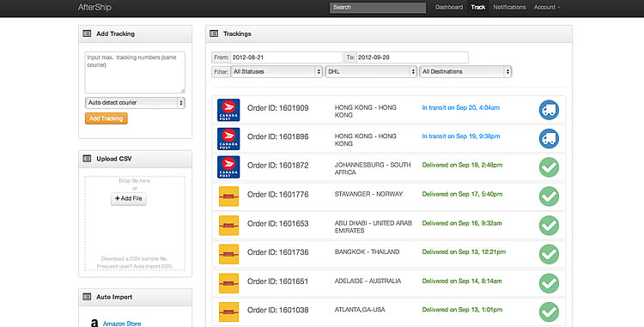The height and width of the screenshot is (327, 644).
Task: Click the STAVANGER - NORWAY destination
Action: (368, 194)
